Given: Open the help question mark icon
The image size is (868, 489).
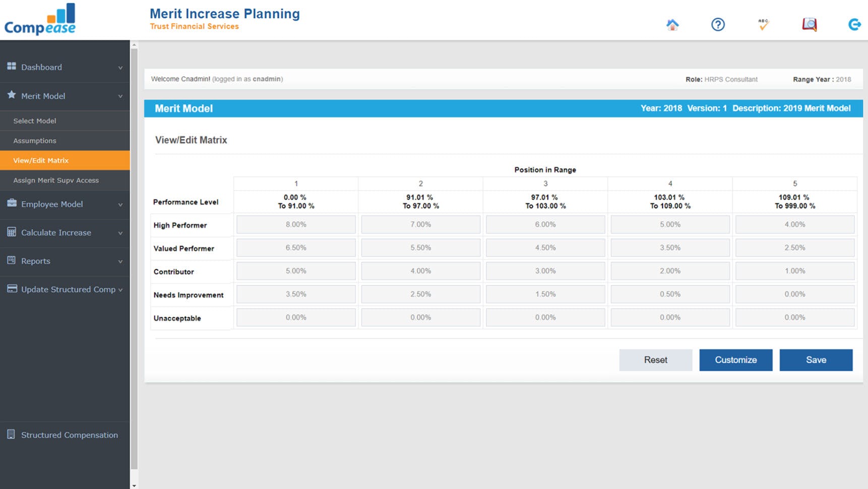Looking at the screenshot, I should pos(718,24).
